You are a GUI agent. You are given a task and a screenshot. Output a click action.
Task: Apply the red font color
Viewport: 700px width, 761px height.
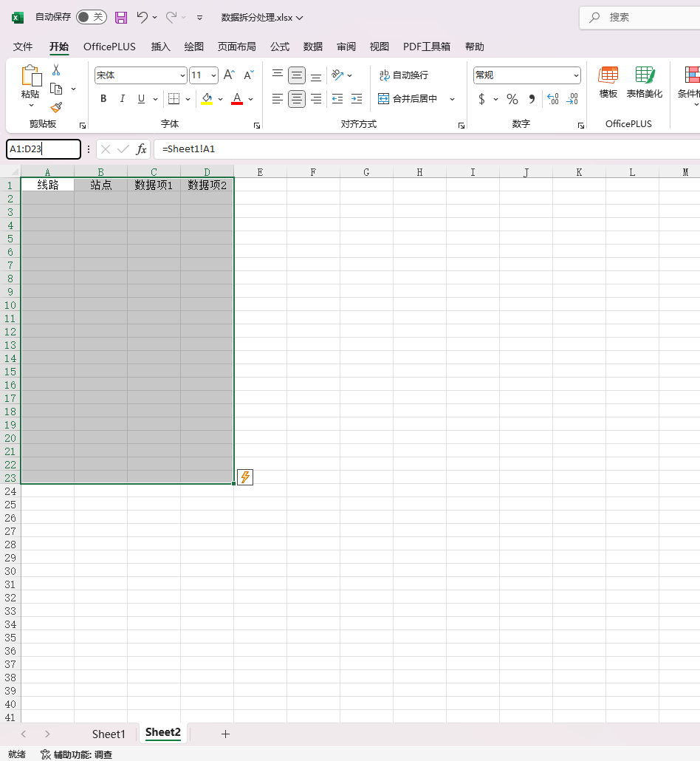click(237, 99)
